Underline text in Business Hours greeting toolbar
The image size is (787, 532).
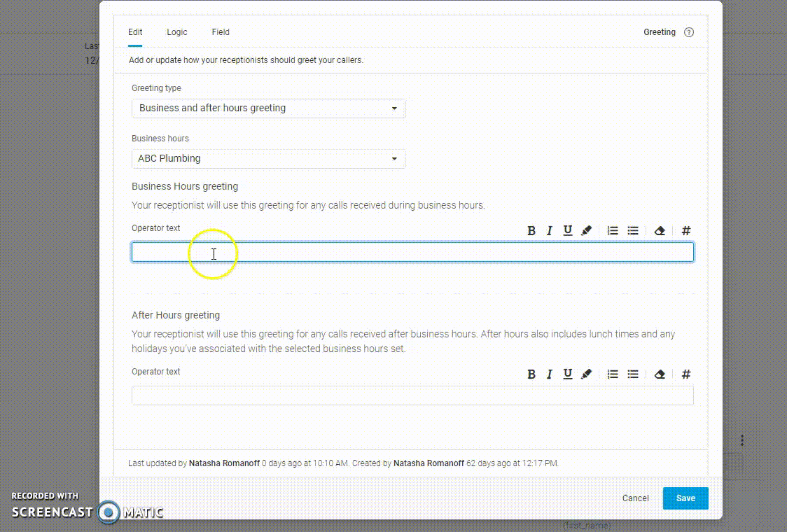pyautogui.click(x=568, y=231)
